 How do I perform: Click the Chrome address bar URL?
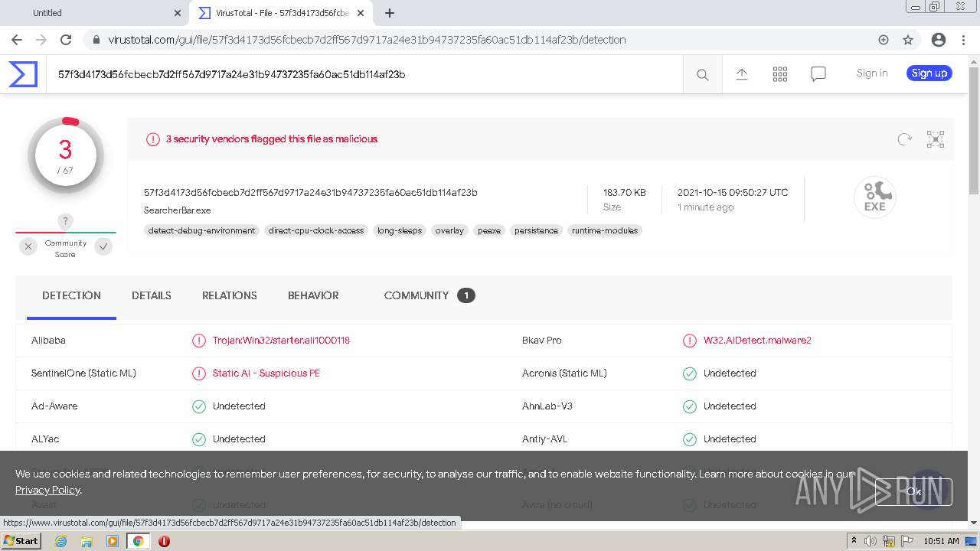(x=367, y=40)
